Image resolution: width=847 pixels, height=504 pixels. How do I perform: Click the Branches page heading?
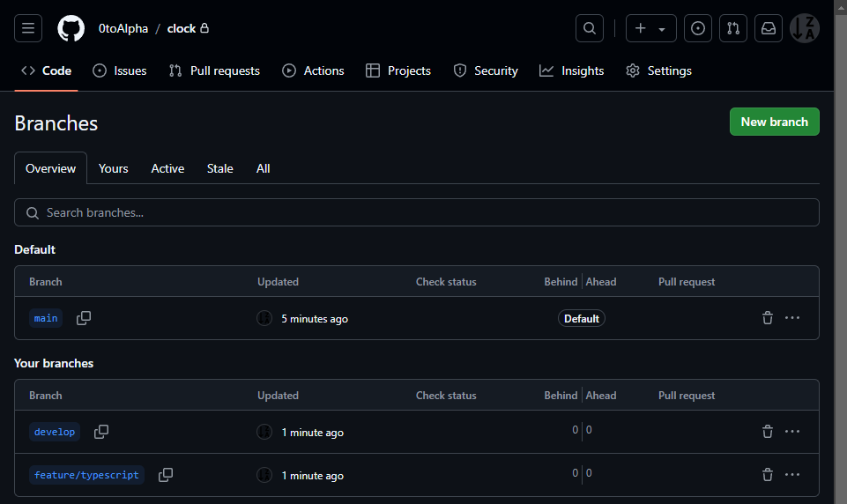point(56,123)
